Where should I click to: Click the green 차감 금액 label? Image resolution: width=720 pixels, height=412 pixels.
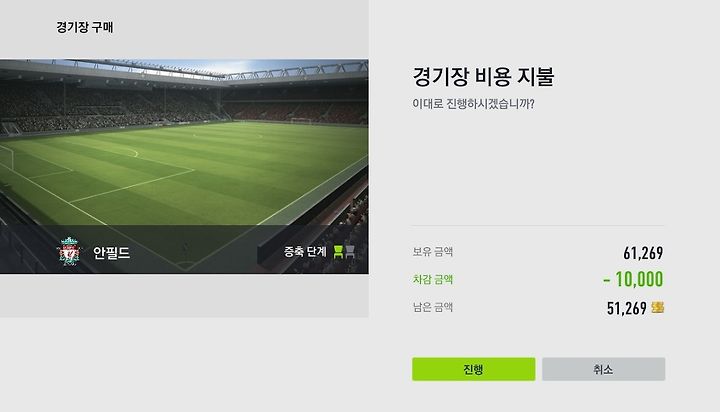pyautogui.click(x=433, y=279)
